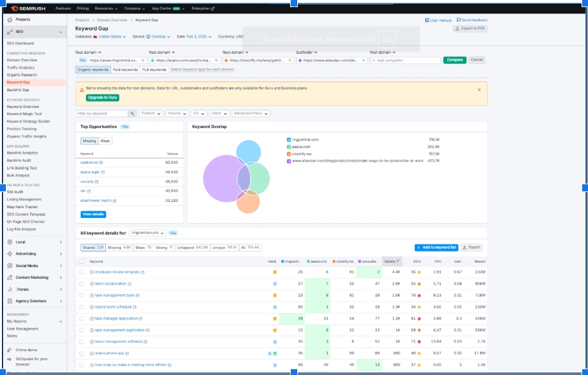Click SERP icon beside hybrid work schedule
The width and height of the screenshot is (588, 375).
(134, 307)
